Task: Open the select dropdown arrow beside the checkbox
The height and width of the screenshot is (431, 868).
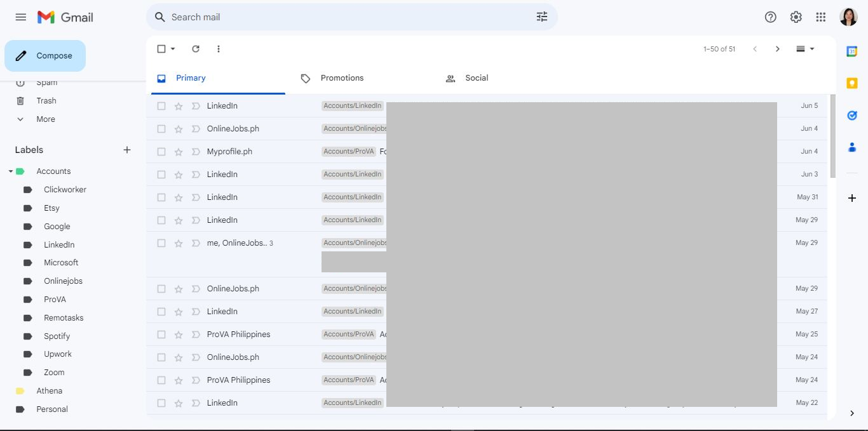Action: (173, 49)
